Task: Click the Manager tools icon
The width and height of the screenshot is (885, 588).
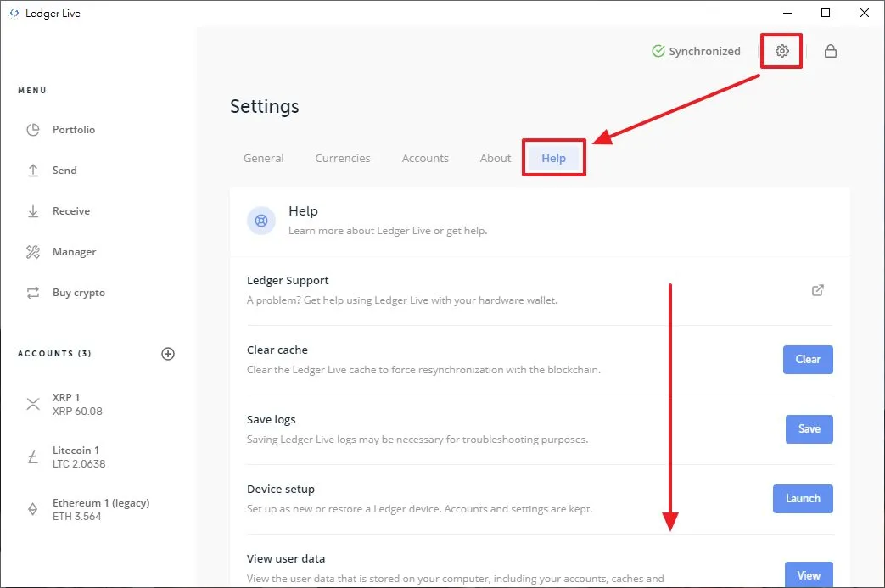Action: 33,252
